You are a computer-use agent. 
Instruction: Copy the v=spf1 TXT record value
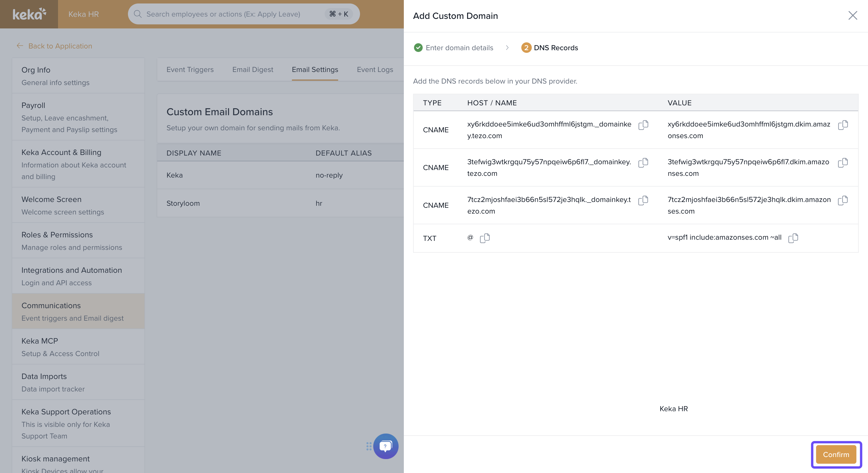(x=793, y=238)
